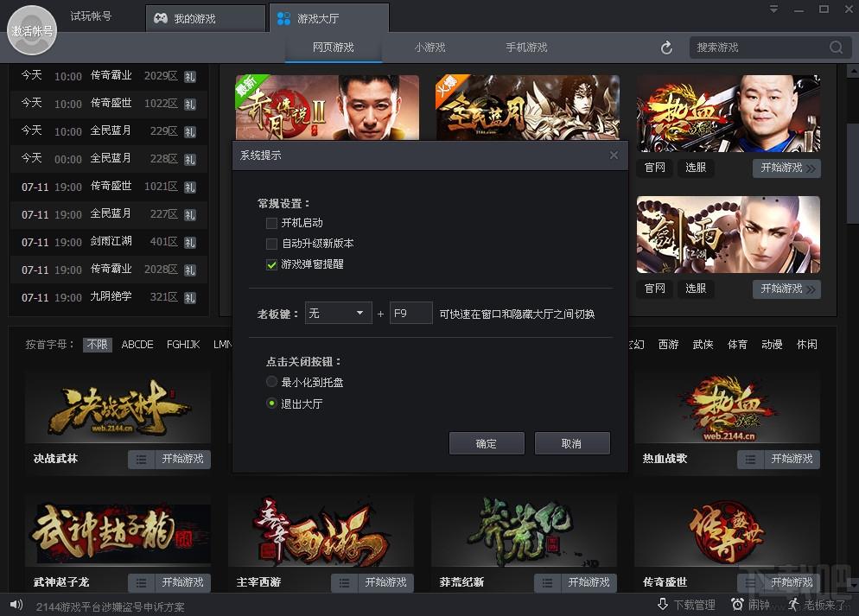The image size is (859, 616).
Task: Filter games by the 动漫 category
Action: [x=772, y=345]
